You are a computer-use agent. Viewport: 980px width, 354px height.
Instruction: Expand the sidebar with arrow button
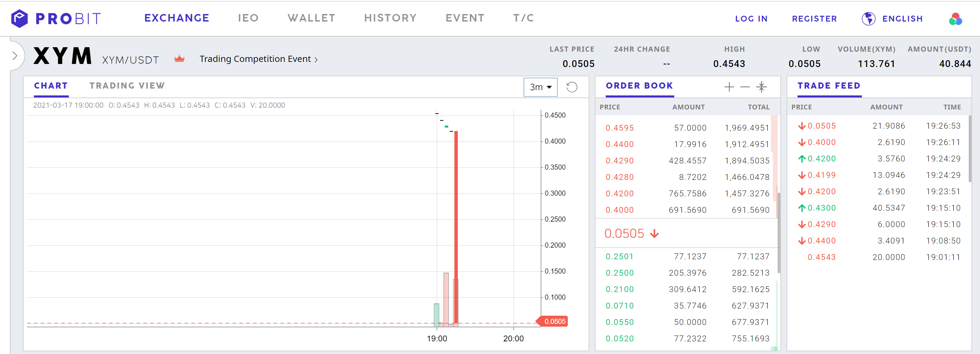pos(15,56)
